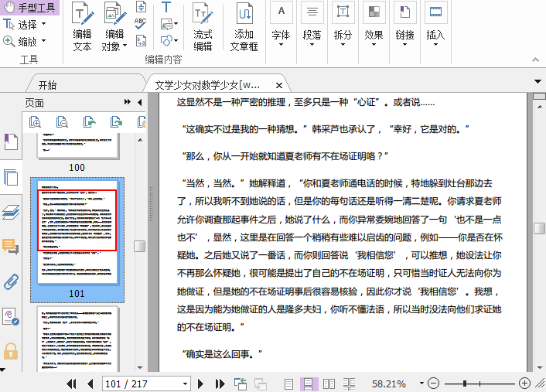Open the security lock panel
The width and height of the screenshot is (546, 392).
[x=11, y=351]
